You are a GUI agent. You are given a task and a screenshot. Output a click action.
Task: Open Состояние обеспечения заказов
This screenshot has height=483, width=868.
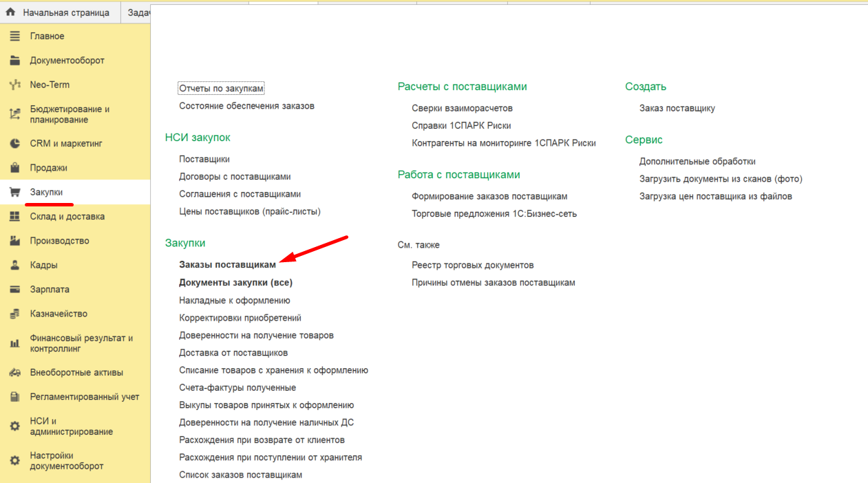tap(246, 106)
